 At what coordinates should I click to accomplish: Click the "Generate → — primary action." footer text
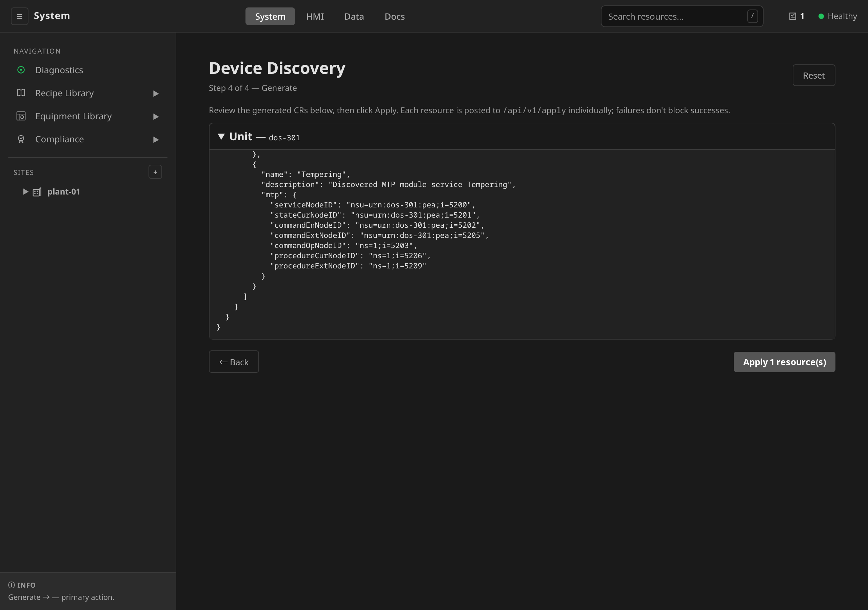tap(61, 597)
